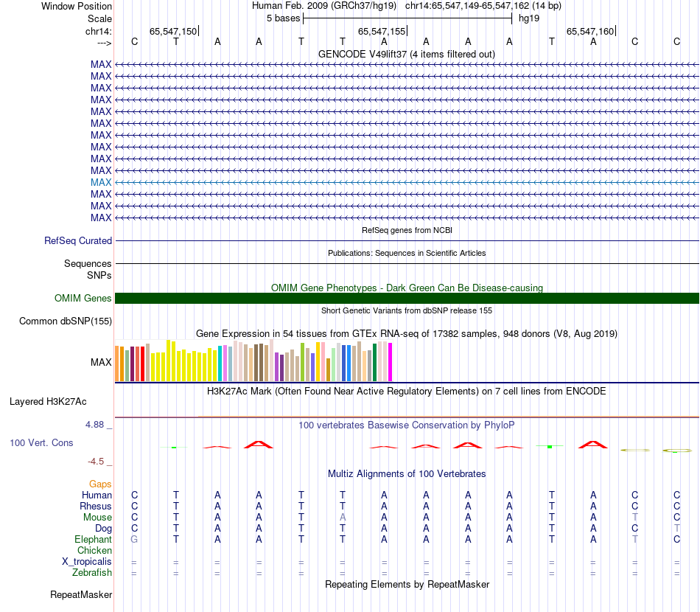Click the RefSeq genes from NCBI title

pos(407,230)
